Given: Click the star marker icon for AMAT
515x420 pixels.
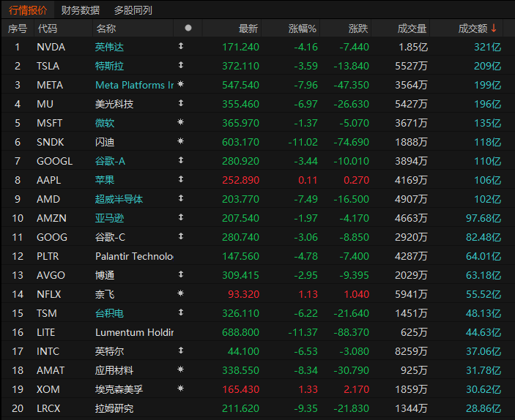Looking at the screenshot, I should tap(181, 370).
